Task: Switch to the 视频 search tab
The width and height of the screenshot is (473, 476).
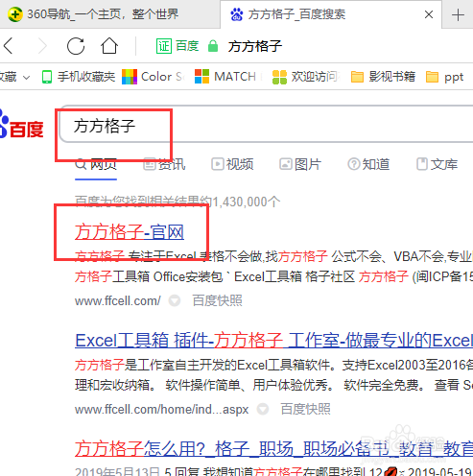Action: [232, 164]
